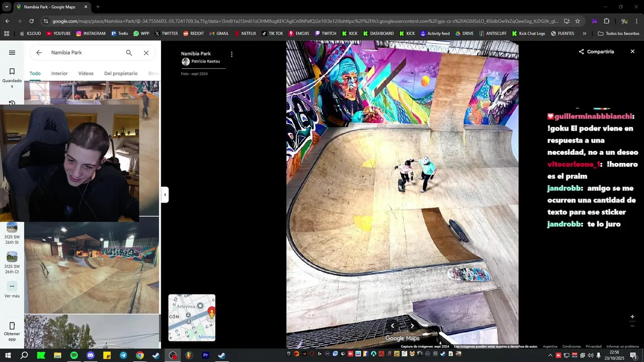
Task: Open recent place 3125 SW 26th Ct
Action: 12,262
